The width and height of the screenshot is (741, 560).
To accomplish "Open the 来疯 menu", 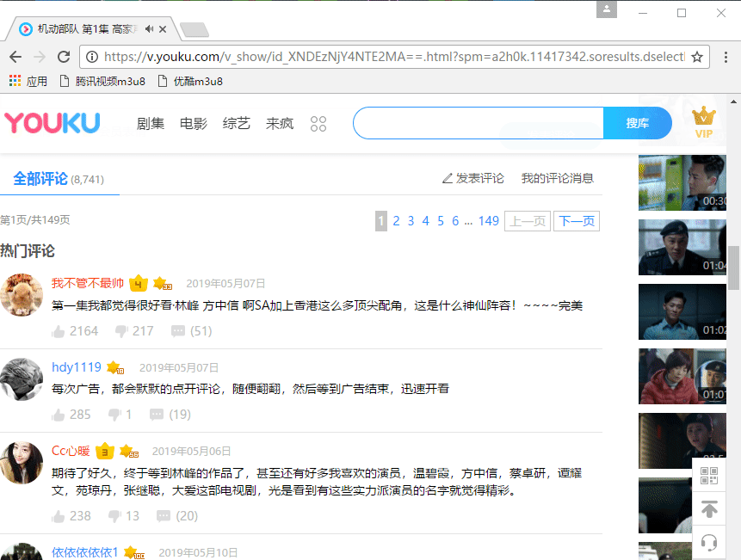I will pyautogui.click(x=280, y=124).
